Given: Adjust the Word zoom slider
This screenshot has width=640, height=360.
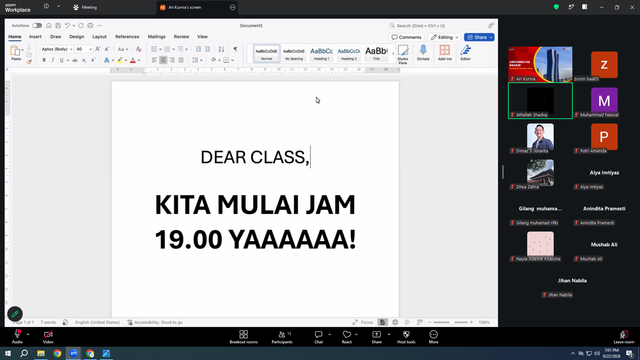Looking at the screenshot, I should [x=451, y=322].
